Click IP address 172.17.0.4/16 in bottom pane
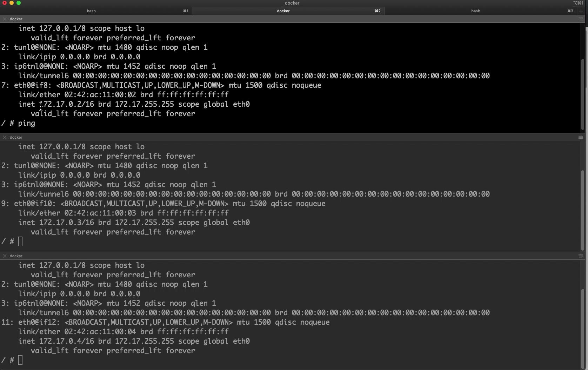 tap(67, 341)
